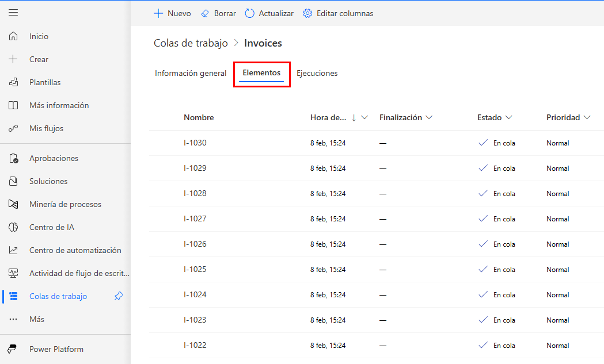Click the refresh icon beside Actualizar
Image resolution: width=604 pixels, height=364 pixels.
coord(250,13)
